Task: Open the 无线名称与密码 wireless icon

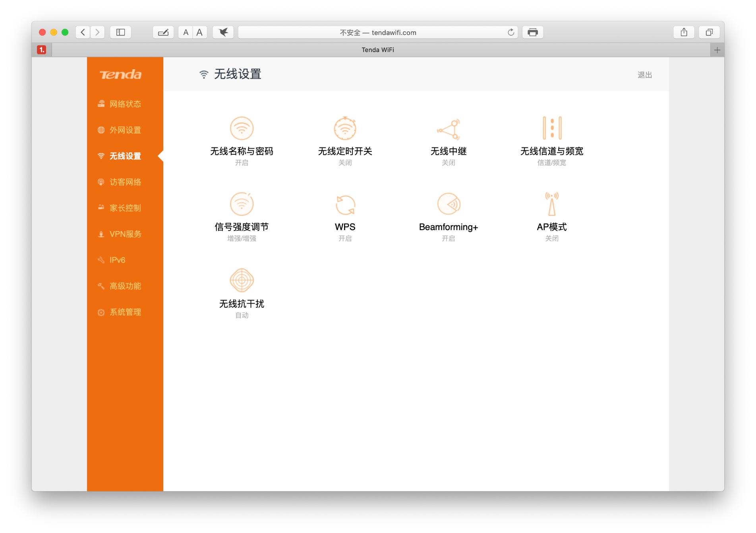Action: pyautogui.click(x=242, y=128)
